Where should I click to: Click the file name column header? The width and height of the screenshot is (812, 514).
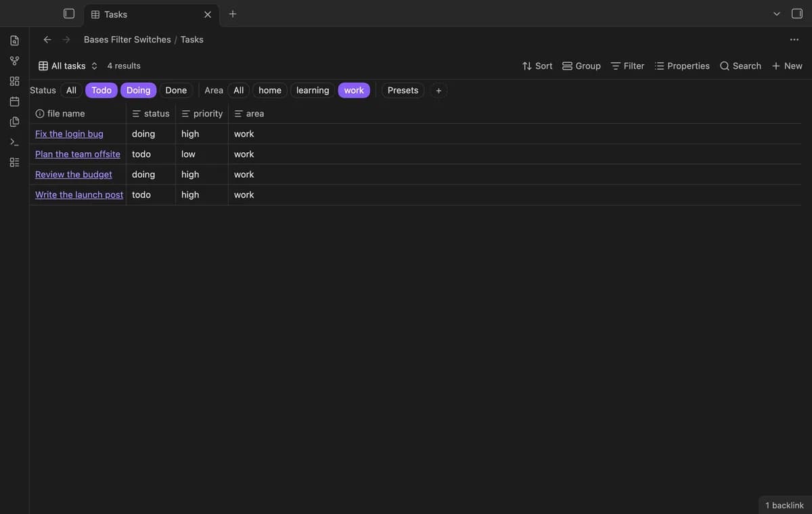[78, 114]
